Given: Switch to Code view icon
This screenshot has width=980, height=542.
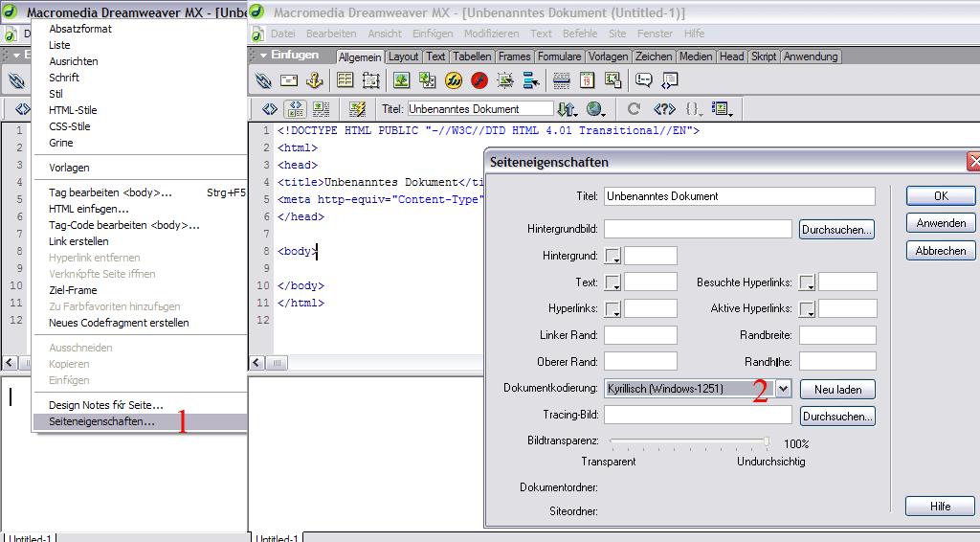Looking at the screenshot, I should [x=269, y=109].
